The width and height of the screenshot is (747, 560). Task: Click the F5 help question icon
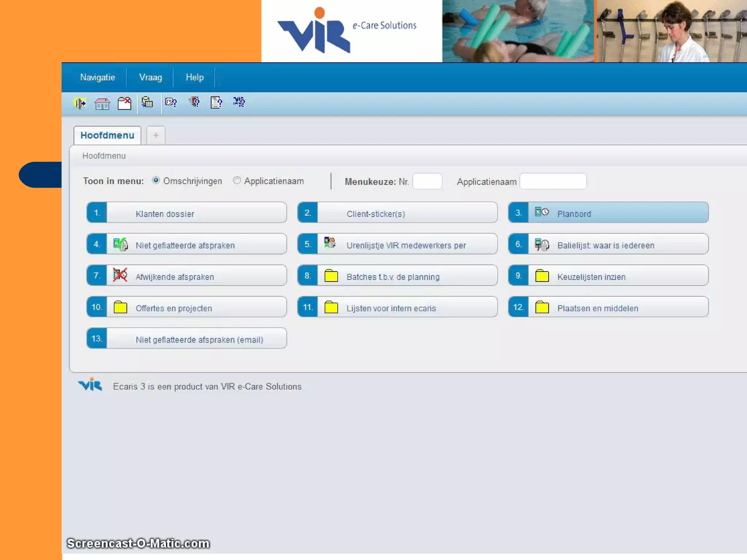tap(171, 102)
